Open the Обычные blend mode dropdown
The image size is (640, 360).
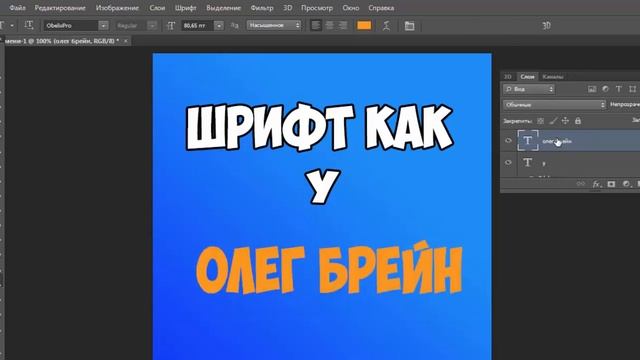[x=555, y=105]
